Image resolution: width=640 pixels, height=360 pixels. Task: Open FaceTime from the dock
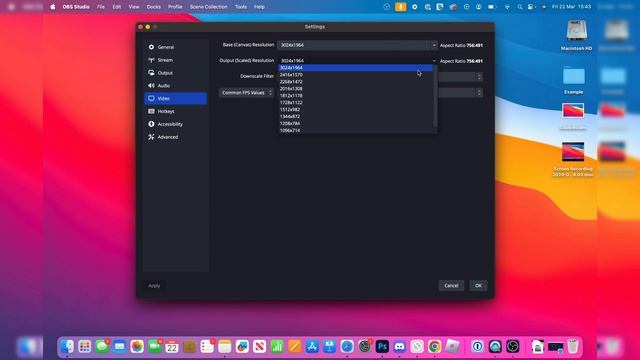pyautogui.click(x=155, y=347)
